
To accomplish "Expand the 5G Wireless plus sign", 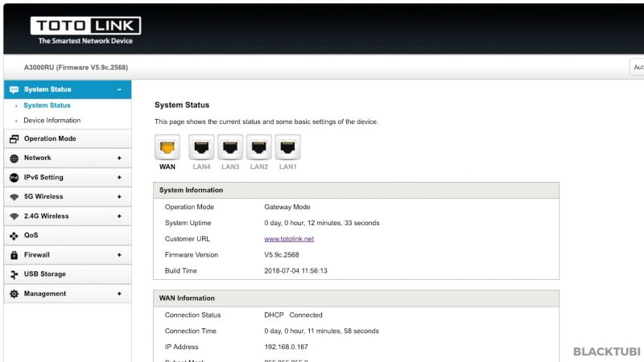I will point(119,196).
